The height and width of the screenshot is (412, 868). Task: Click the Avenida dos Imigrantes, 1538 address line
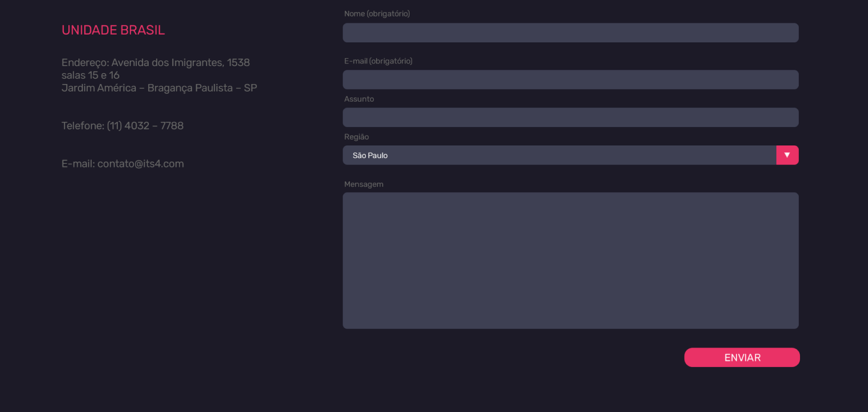click(x=180, y=63)
